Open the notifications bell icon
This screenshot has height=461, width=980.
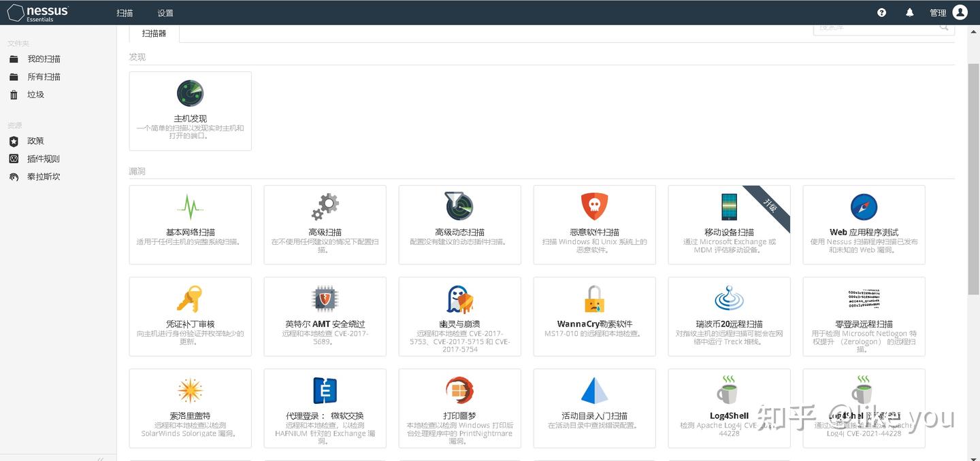pyautogui.click(x=910, y=12)
